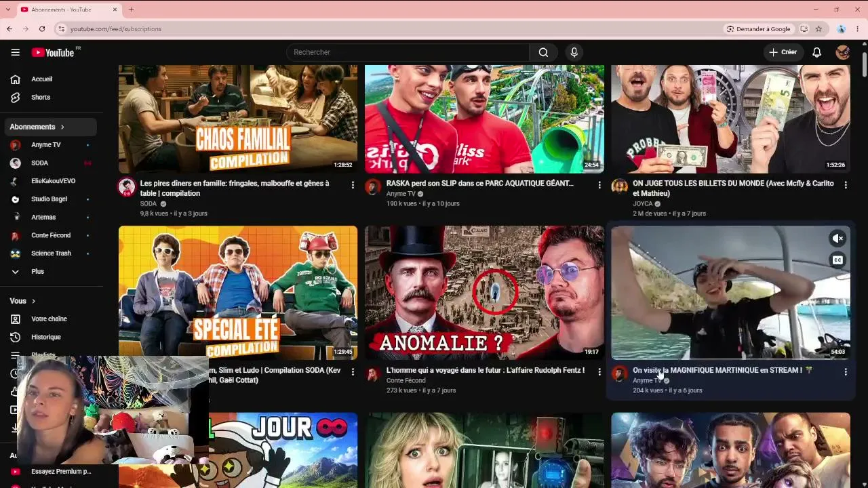Select Conte Fécond in the subscriptions sidebar
Screen dimensions: 868x488
51,235
